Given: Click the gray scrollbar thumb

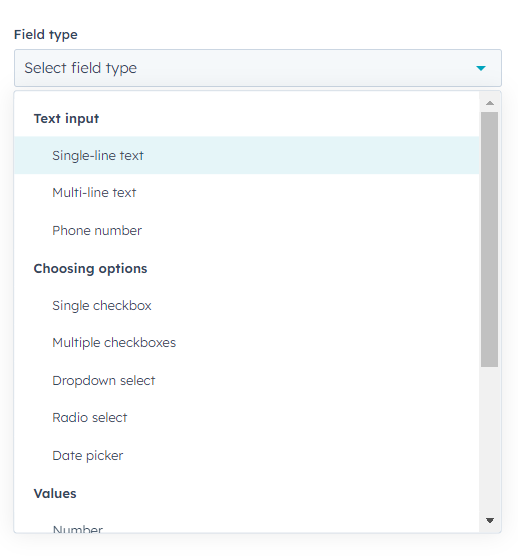Looking at the screenshot, I should point(489,239).
